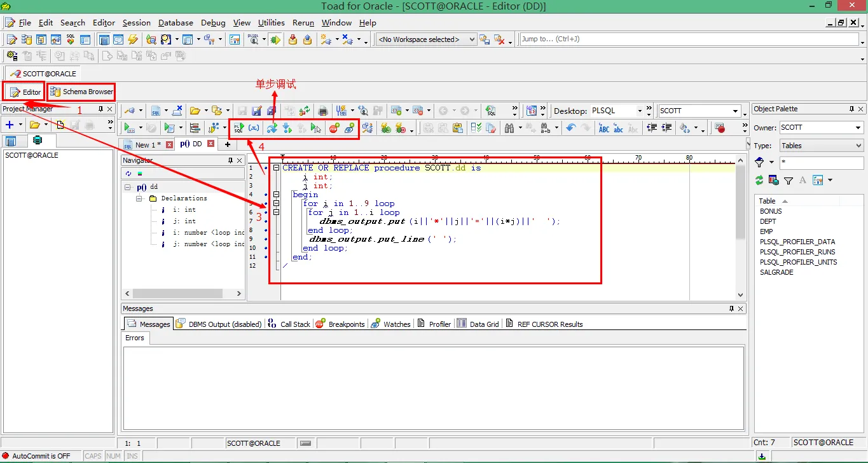
Task: Open the Desktop PLSQL dropdown
Action: 639,111
